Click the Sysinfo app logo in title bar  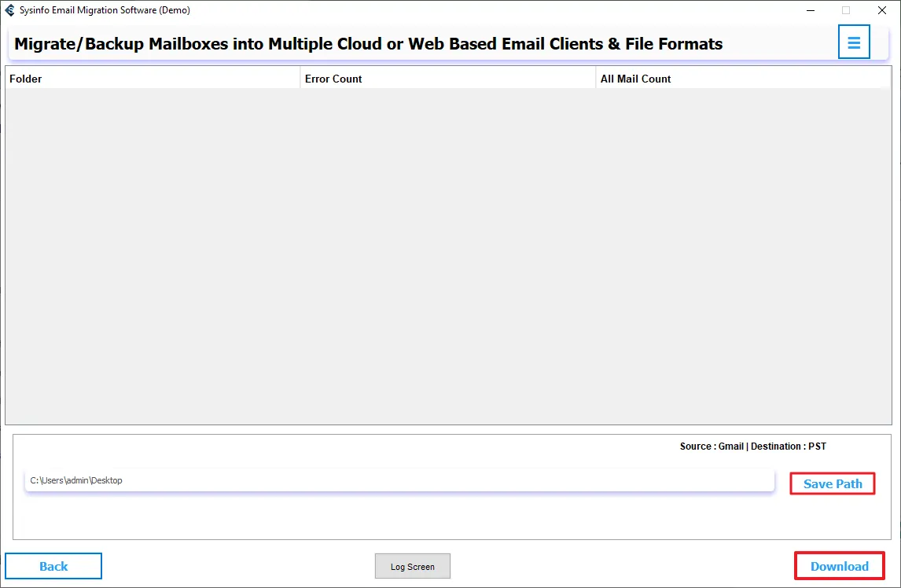pos(10,10)
